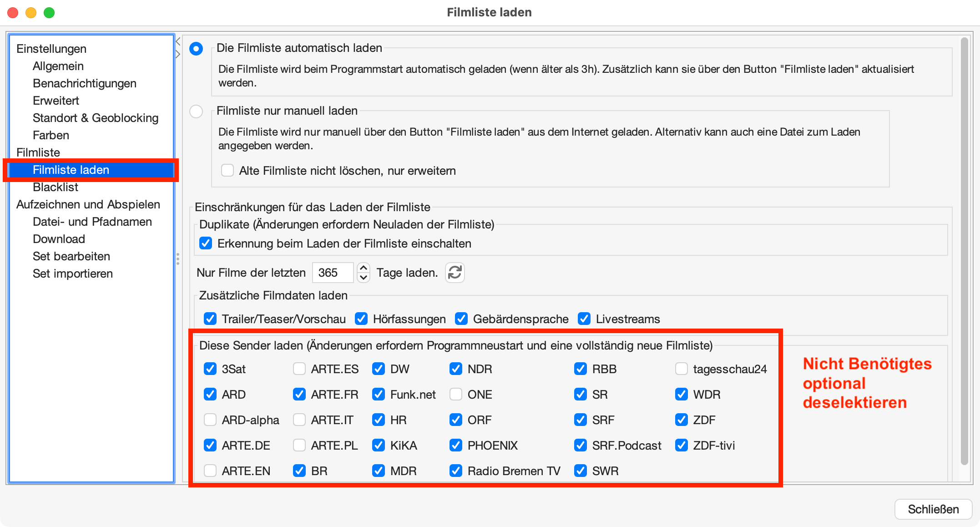
Task: Select 'Die Filmliste automatisch laden' radio button
Action: click(x=196, y=48)
